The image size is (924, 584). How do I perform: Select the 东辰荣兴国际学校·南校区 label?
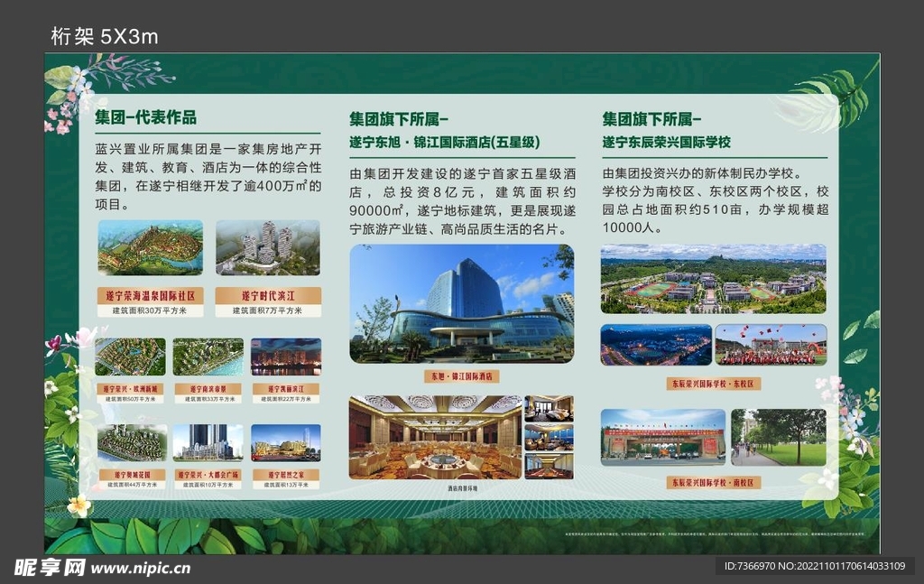click(714, 483)
